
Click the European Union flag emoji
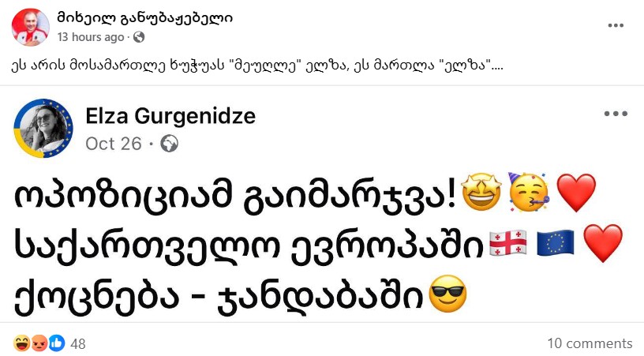(556, 243)
